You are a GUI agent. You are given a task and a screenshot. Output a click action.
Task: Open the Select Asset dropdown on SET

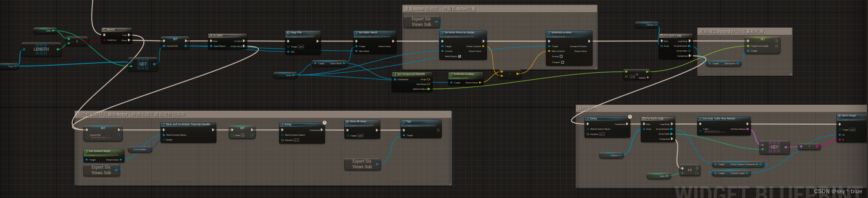point(98,138)
